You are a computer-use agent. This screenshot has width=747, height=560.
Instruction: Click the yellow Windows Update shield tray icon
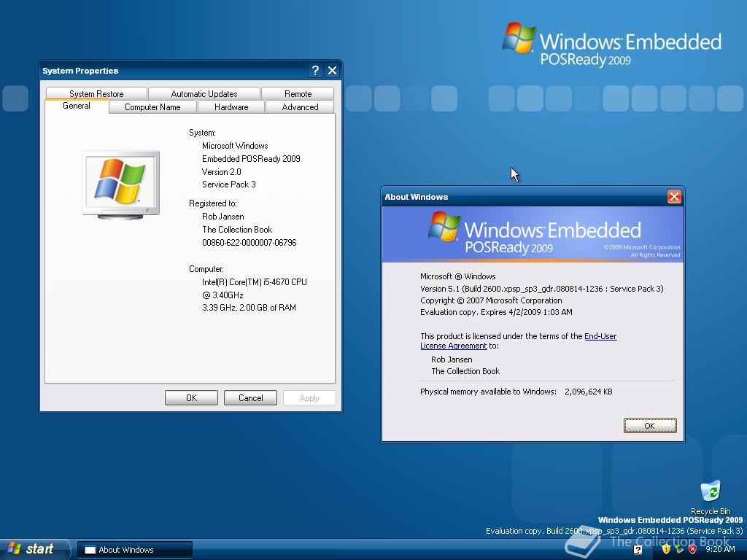pyautogui.click(x=666, y=549)
